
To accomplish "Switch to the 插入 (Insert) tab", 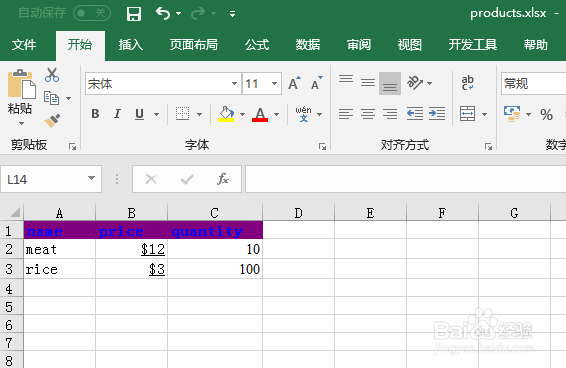I will pyautogui.click(x=131, y=45).
